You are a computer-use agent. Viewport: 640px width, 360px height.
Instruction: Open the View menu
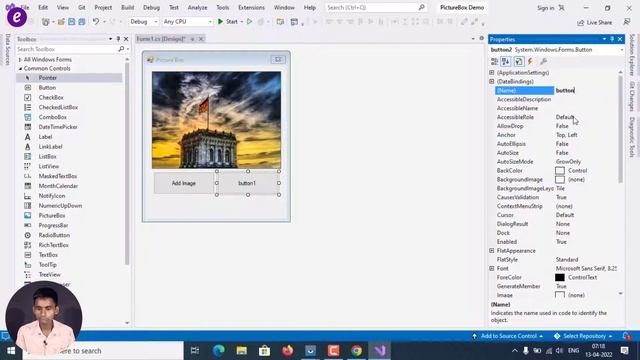[62, 7]
